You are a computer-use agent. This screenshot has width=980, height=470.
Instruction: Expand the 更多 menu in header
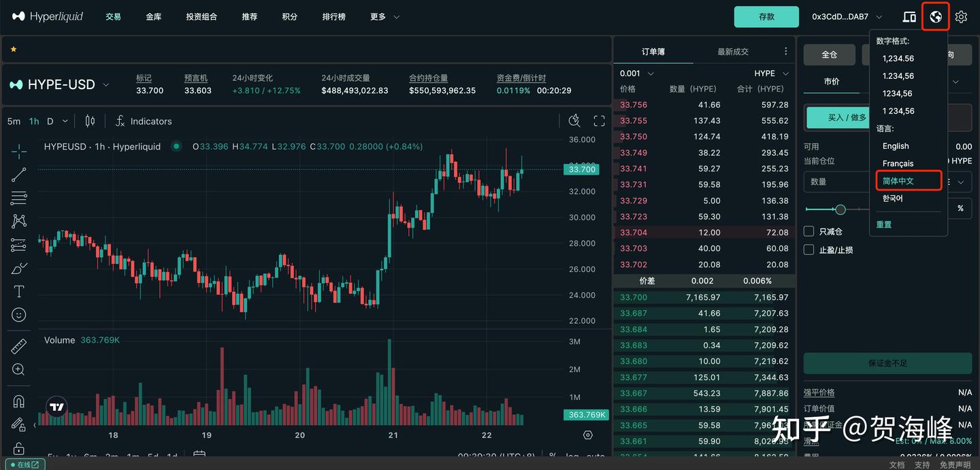(385, 16)
